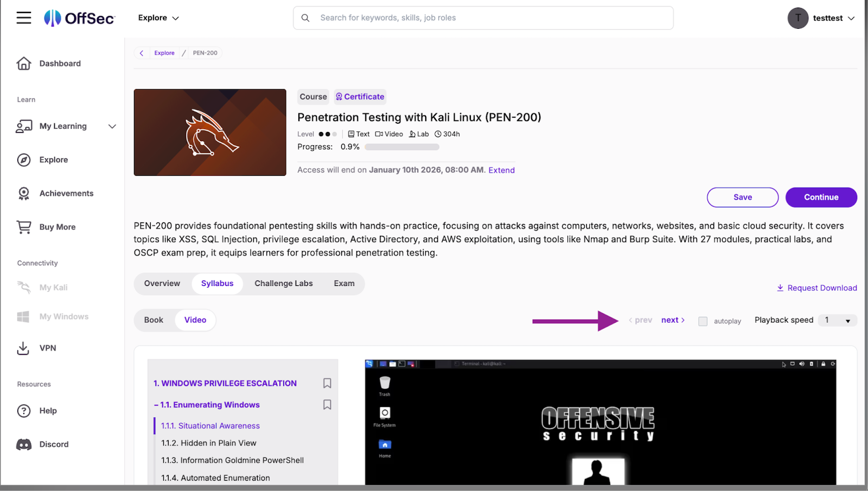Enable the autoplay checkbox
The image size is (868, 491).
click(x=703, y=321)
